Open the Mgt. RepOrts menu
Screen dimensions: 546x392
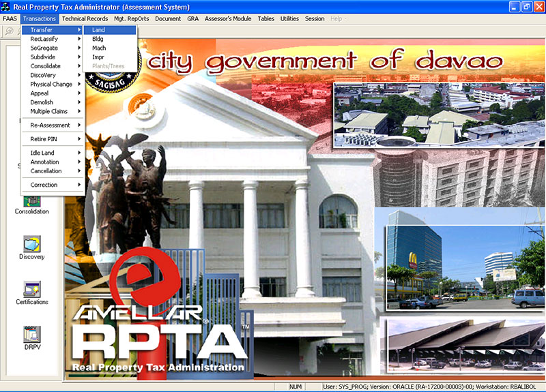(x=131, y=19)
